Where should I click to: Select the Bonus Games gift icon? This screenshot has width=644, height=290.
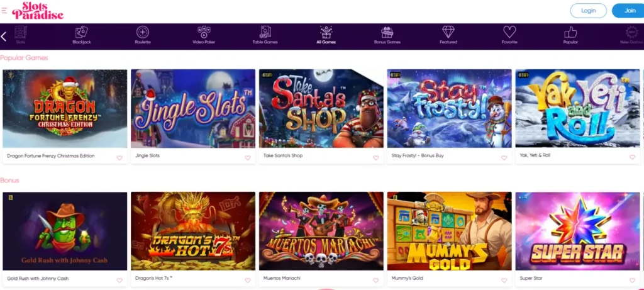(x=387, y=32)
